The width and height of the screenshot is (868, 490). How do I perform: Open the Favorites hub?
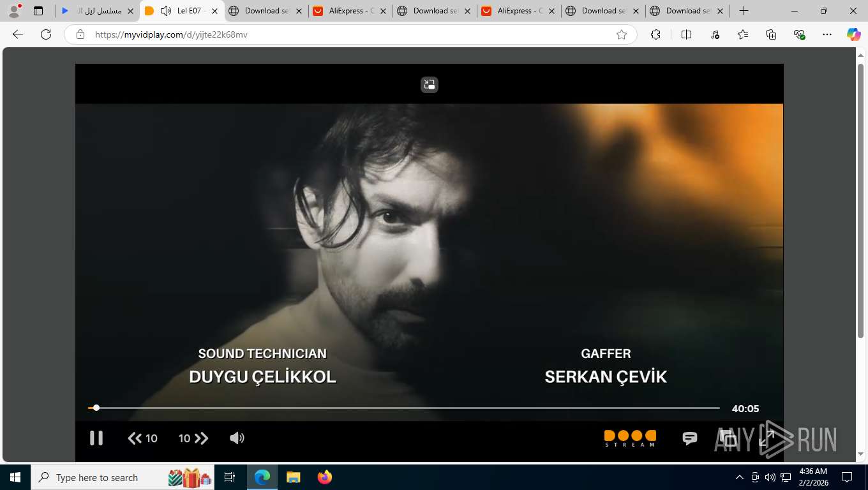point(743,34)
